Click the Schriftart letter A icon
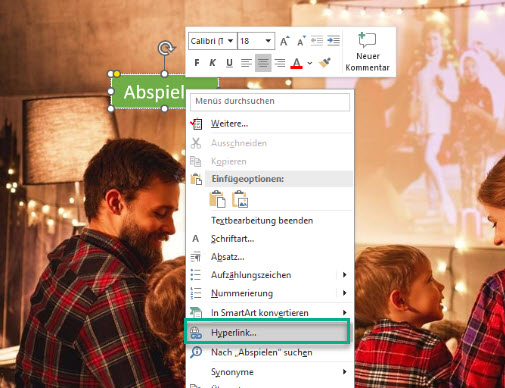 [196, 239]
